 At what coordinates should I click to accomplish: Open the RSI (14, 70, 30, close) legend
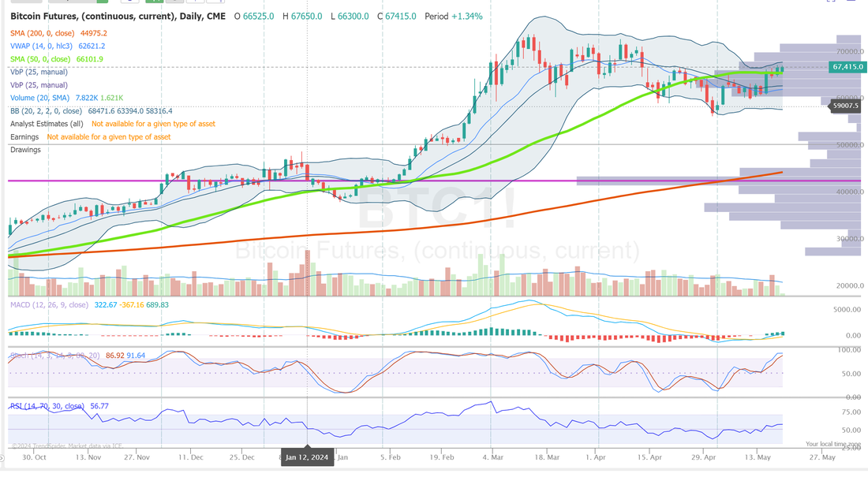47,405
